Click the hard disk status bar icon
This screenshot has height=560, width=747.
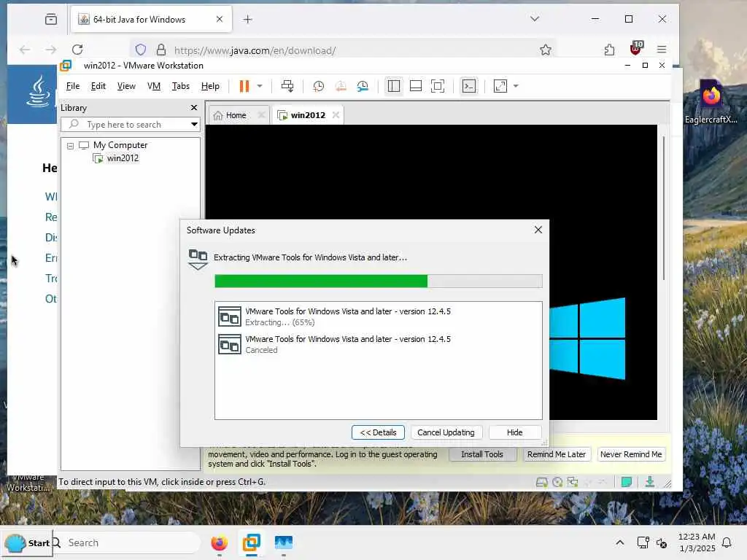542,483
